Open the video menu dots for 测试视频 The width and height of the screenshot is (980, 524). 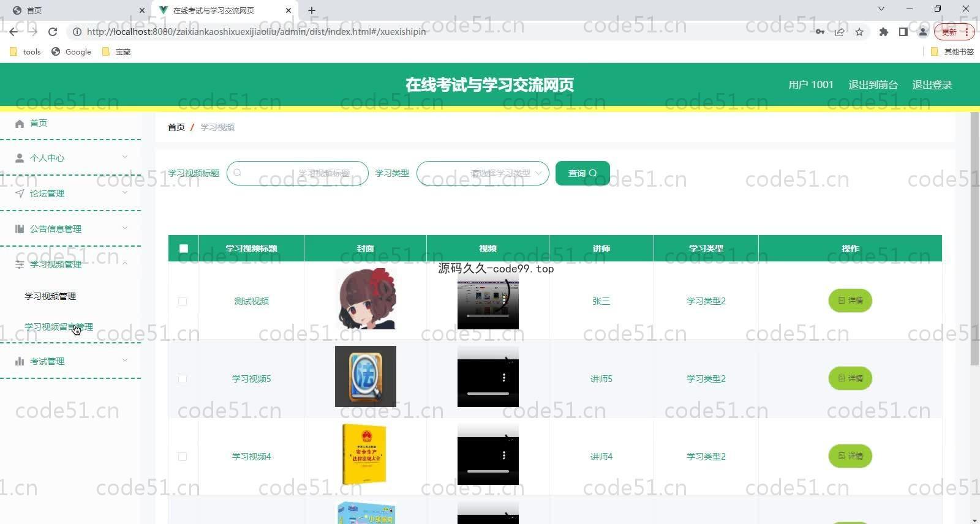coord(504,299)
